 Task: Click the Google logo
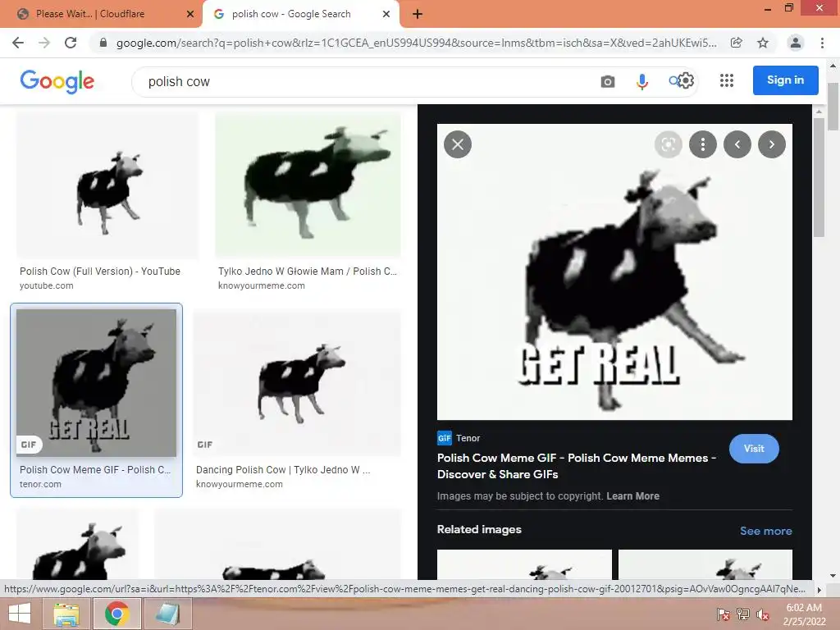(x=57, y=81)
